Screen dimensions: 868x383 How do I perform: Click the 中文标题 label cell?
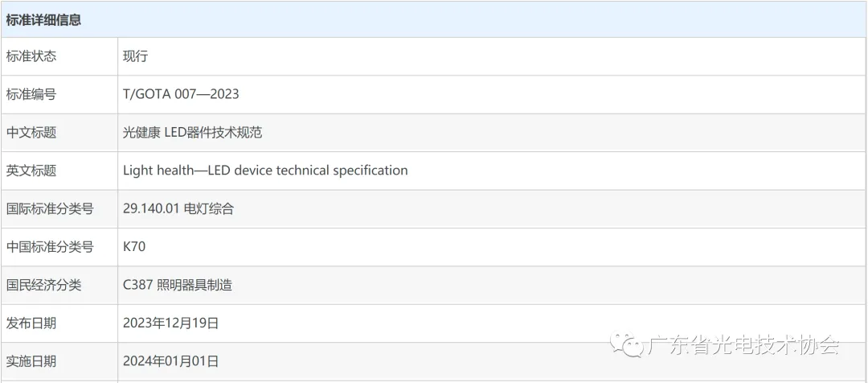59,133
